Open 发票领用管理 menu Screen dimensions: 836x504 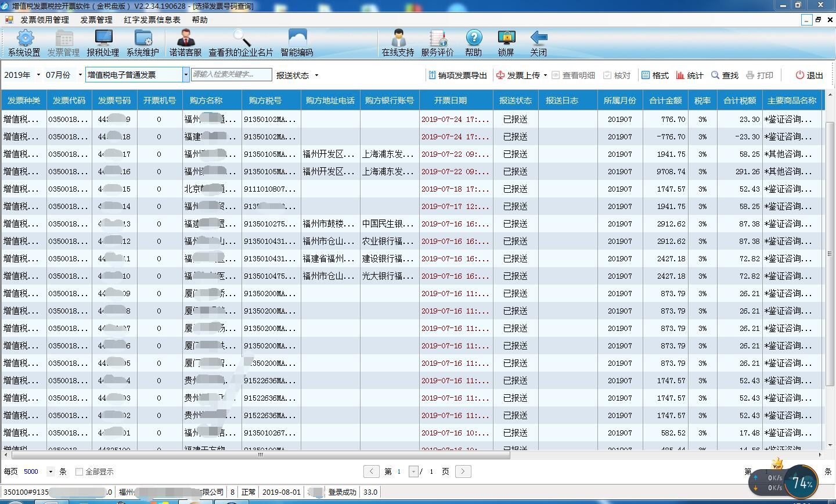pos(45,20)
